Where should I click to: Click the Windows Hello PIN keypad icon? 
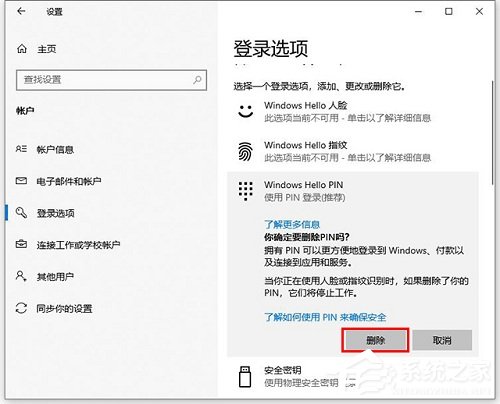click(246, 191)
